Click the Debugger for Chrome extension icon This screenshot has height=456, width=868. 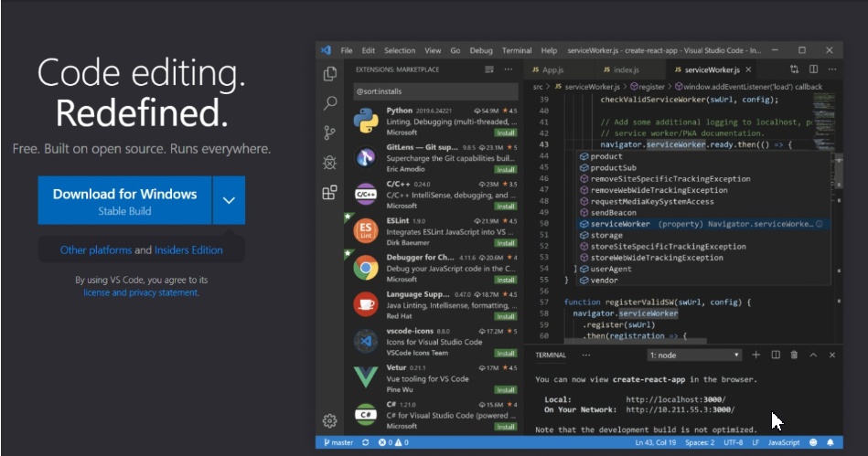point(366,268)
